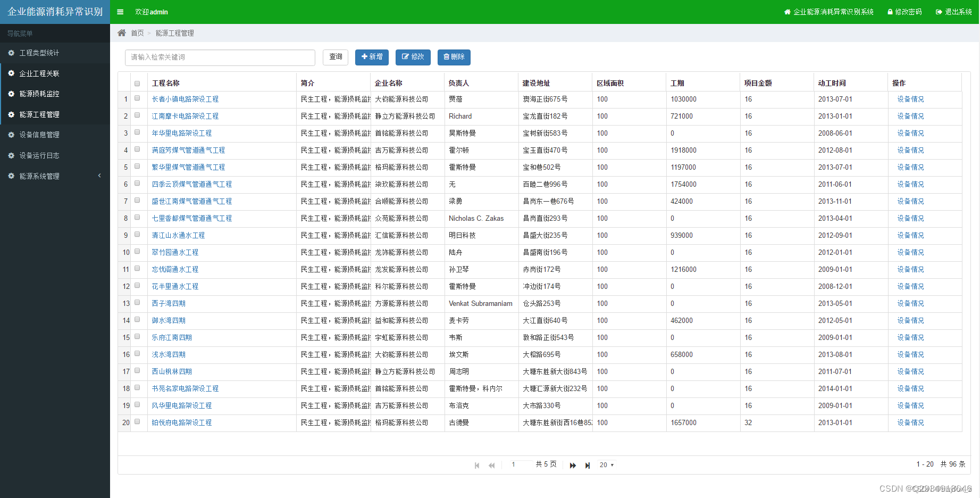This screenshot has height=498, width=980.
Task: Click the 修改 edit button
Action: click(x=413, y=57)
